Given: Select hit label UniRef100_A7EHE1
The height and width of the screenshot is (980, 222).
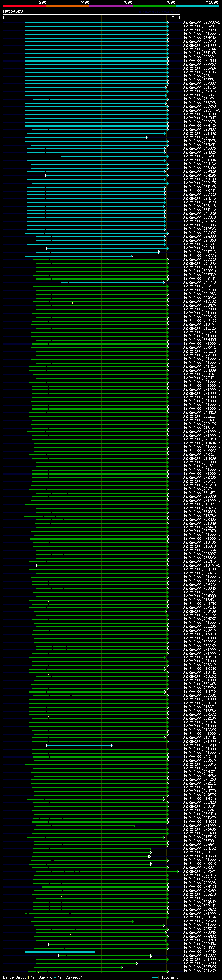Looking at the screenshot, I should click(x=199, y=378).
